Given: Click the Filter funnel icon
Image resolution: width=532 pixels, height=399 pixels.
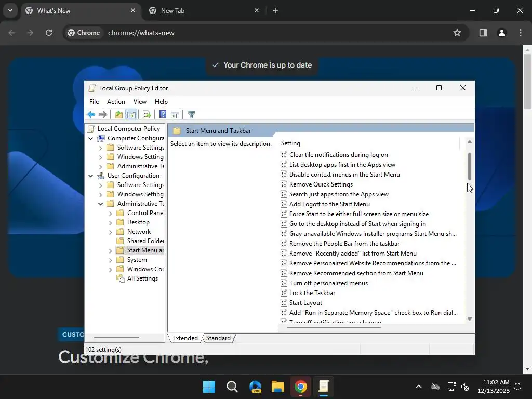Looking at the screenshot, I should (x=191, y=115).
